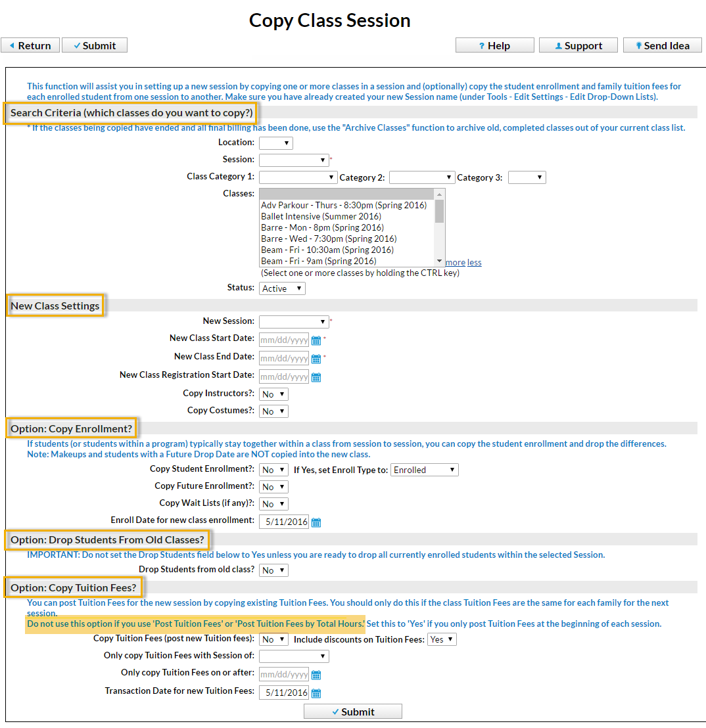The image size is (706, 728).
Task: Click the Classes list scroll up arrow
Action: 439,194
